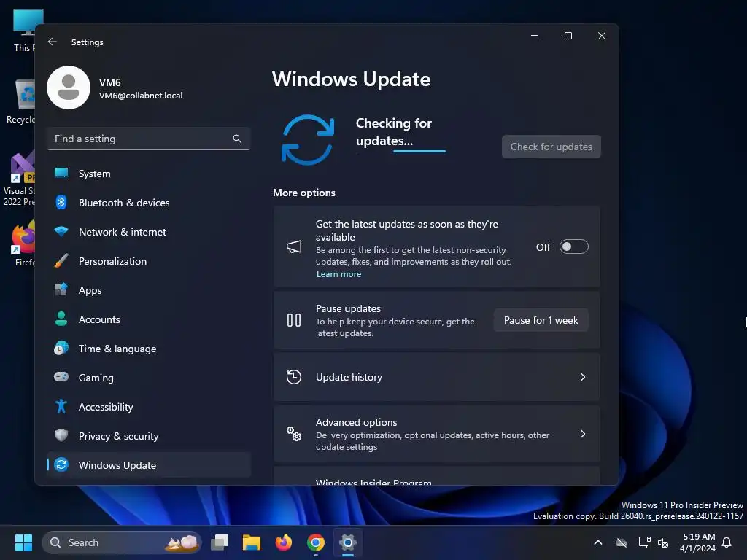Select Gaming in the sidebar
The height and width of the screenshot is (560, 747).
[149, 378]
